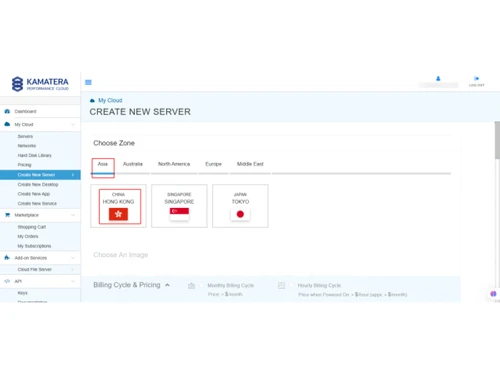This screenshot has width=500, height=375.
Task: Open the chat widget icon at bottom right
Action: coord(493,294)
